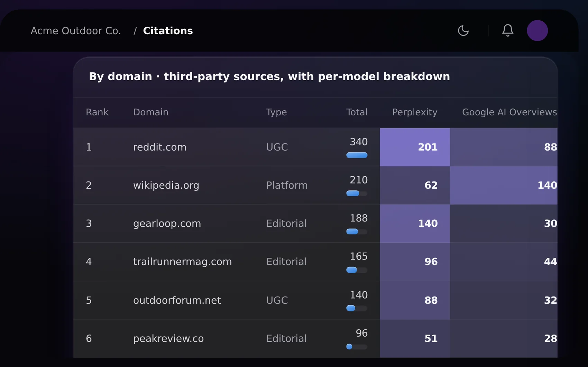The image size is (588, 367).
Task: Open the gearloop.com domain row
Action: tap(315, 224)
